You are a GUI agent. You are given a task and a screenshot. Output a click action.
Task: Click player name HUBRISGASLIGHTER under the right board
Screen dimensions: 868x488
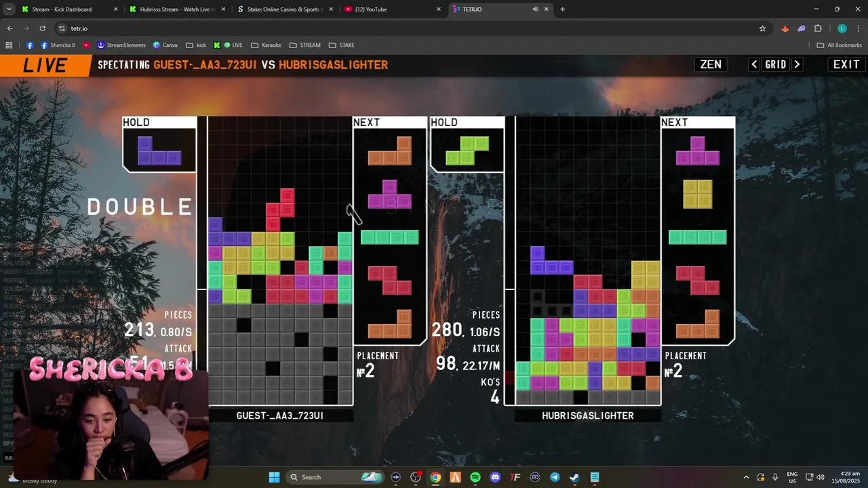(x=588, y=415)
